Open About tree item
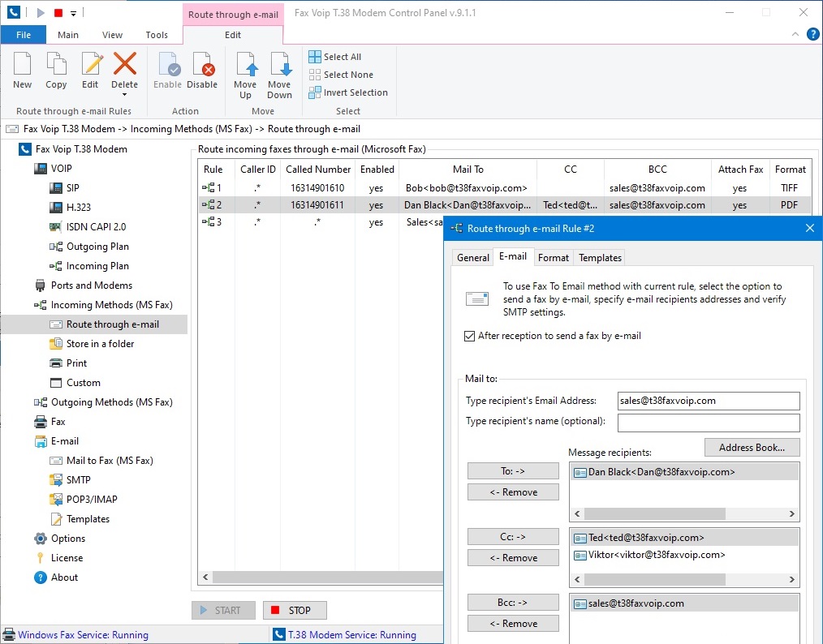The height and width of the screenshot is (644, 823). [56, 577]
